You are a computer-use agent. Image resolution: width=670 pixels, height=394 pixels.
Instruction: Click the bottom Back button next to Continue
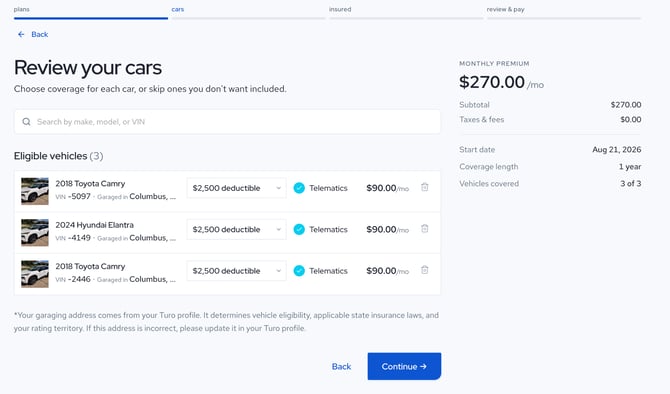(341, 367)
